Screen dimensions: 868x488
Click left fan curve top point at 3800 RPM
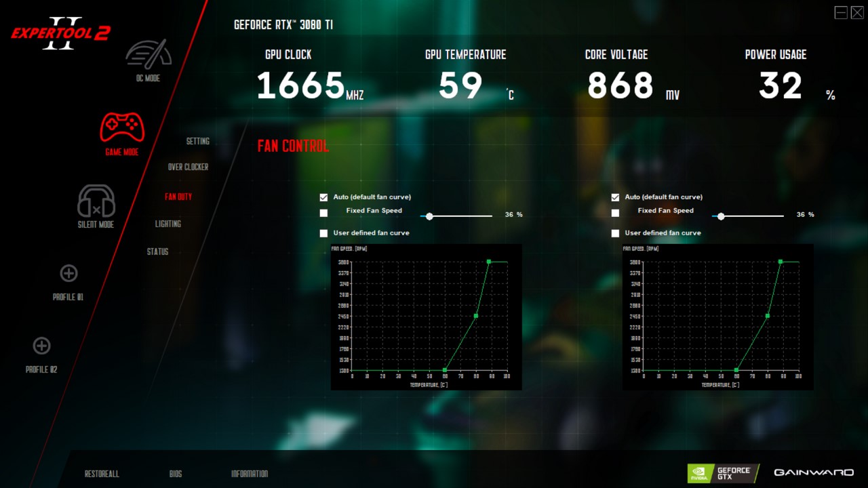(x=489, y=262)
